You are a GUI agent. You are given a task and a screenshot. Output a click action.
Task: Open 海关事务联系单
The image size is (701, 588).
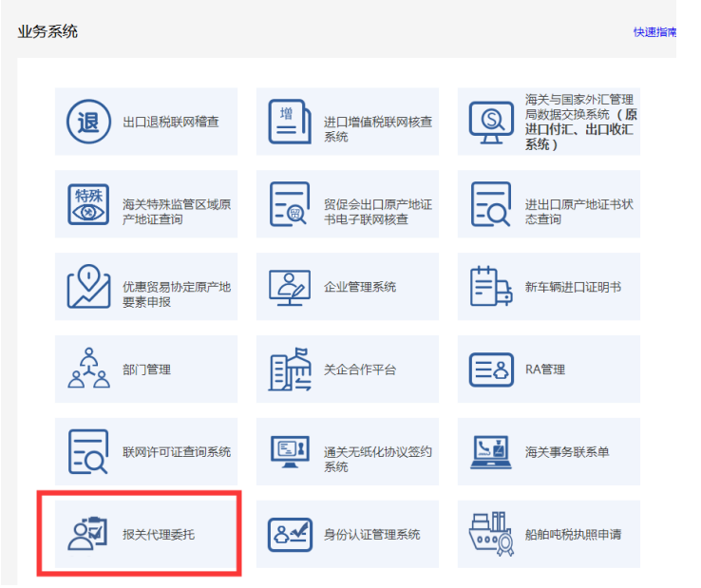click(x=549, y=451)
